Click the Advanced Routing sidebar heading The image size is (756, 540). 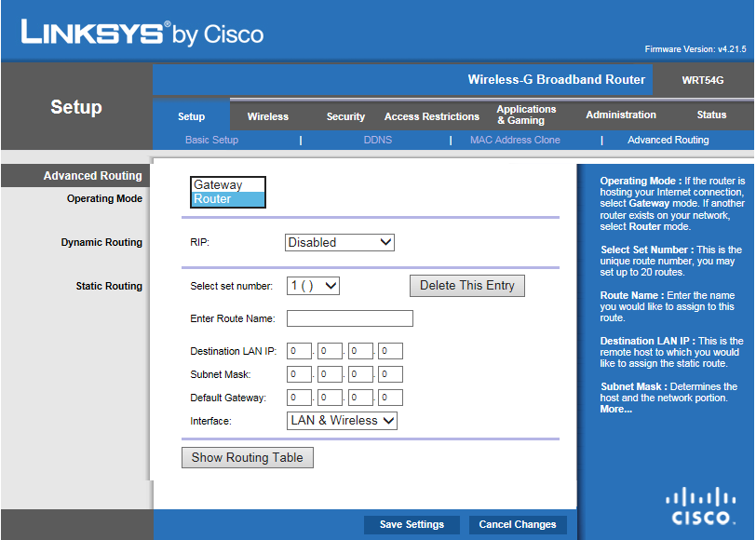pyautogui.click(x=92, y=175)
